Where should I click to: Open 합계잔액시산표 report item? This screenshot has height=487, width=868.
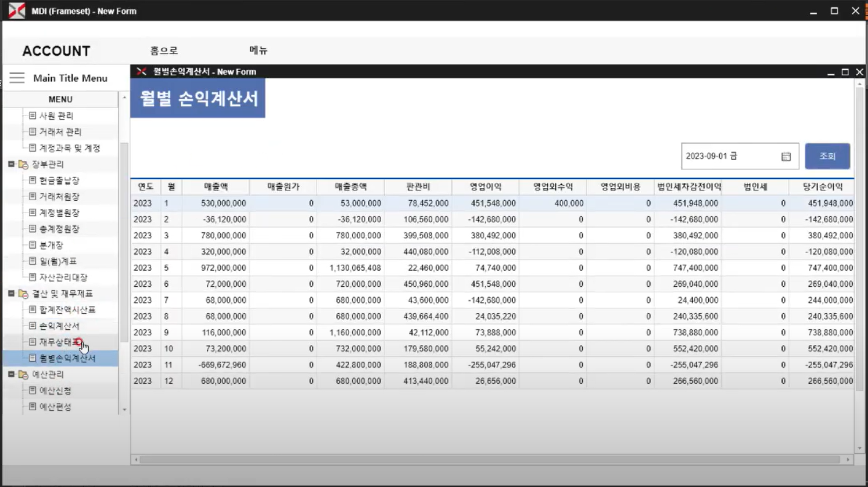[67, 309]
